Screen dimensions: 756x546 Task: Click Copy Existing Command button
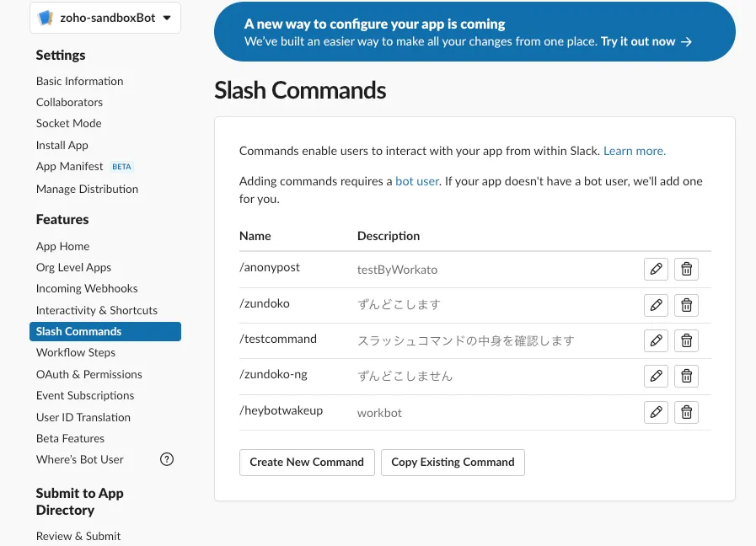(x=453, y=462)
